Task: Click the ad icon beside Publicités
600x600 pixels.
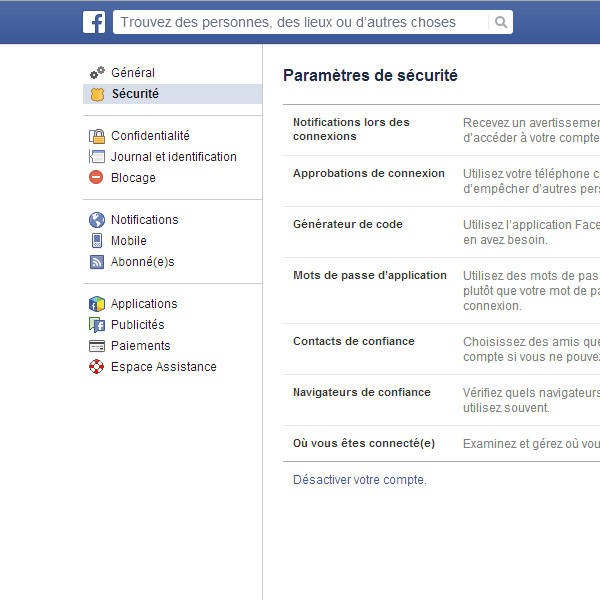Action: coord(97,325)
